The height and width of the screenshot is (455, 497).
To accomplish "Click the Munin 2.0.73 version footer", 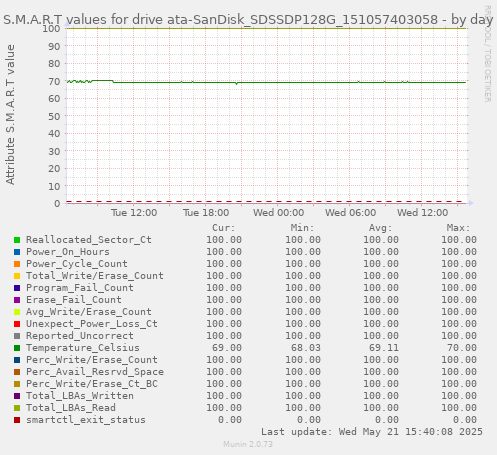I will coord(248,444).
